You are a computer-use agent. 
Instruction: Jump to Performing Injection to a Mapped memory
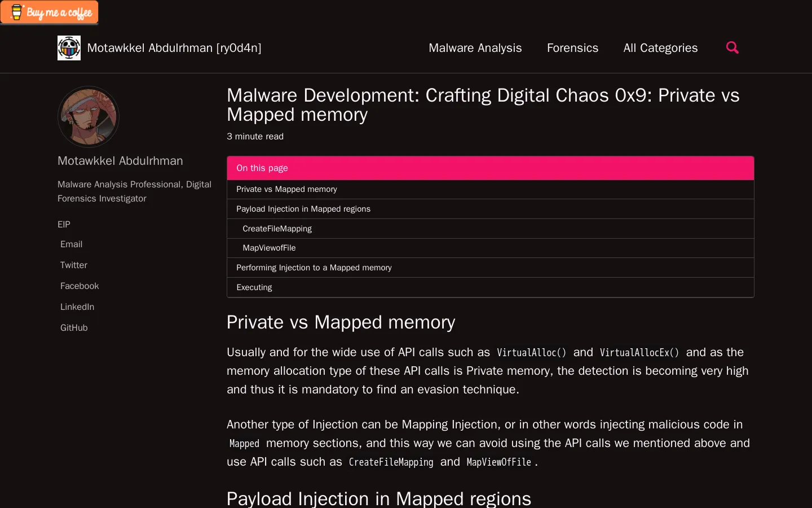(x=314, y=268)
